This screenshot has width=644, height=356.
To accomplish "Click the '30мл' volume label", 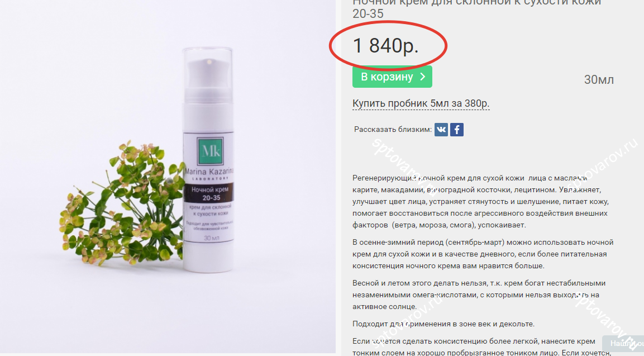I will pyautogui.click(x=599, y=80).
